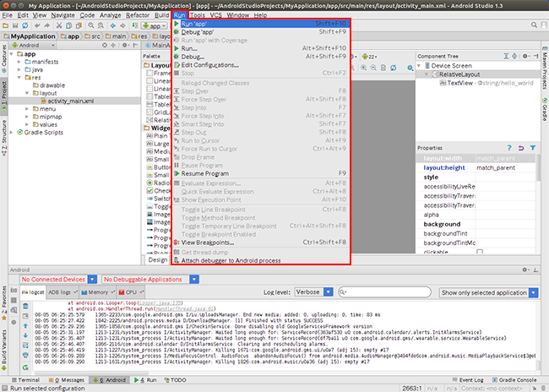Image resolution: width=549 pixels, height=392 pixels.
Task: Click the Properties restore-default arrow icon
Action: 521,148
